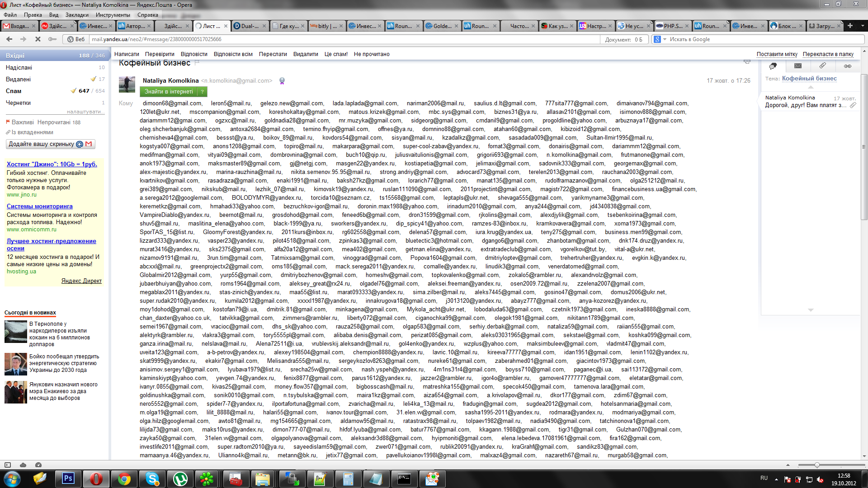Collapse thread panel with up triangle
Image resolution: width=868 pixels, height=488 pixels.
[811, 87]
